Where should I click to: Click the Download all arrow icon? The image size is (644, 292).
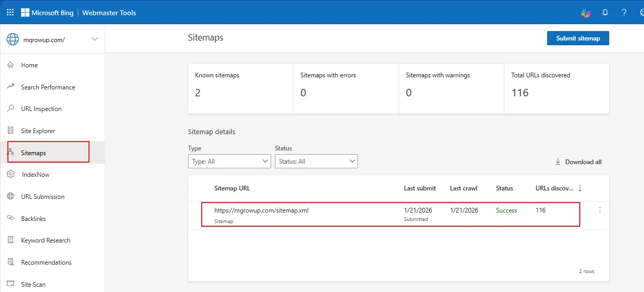pos(558,162)
